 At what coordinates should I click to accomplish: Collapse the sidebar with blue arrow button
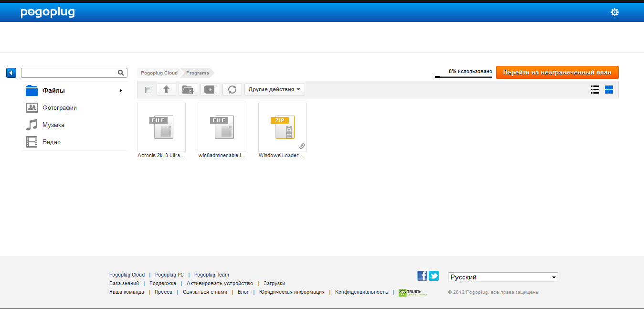[x=11, y=73]
